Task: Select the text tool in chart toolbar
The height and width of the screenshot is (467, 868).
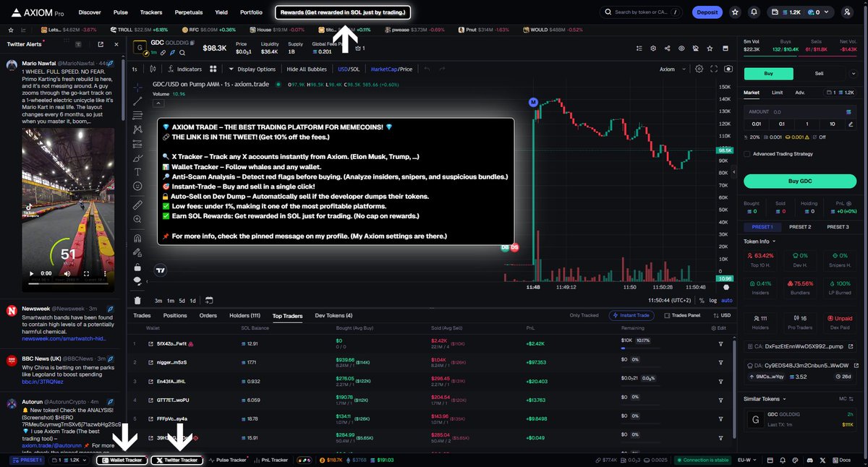Action: pyautogui.click(x=137, y=171)
